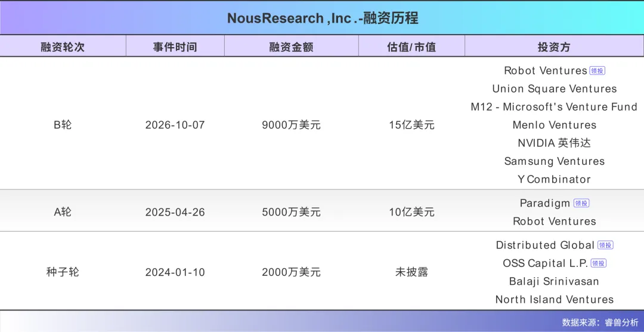The width and height of the screenshot is (644, 332).
Task: Click the 领投 badge beside OSS Capital L.P.
Action: (599, 263)
